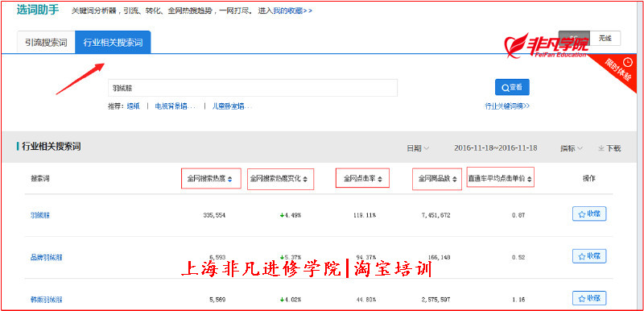Choose the recommended keyword 电视背景墙
The width and height of the screenshot is (644, 311).
[175, 106]
